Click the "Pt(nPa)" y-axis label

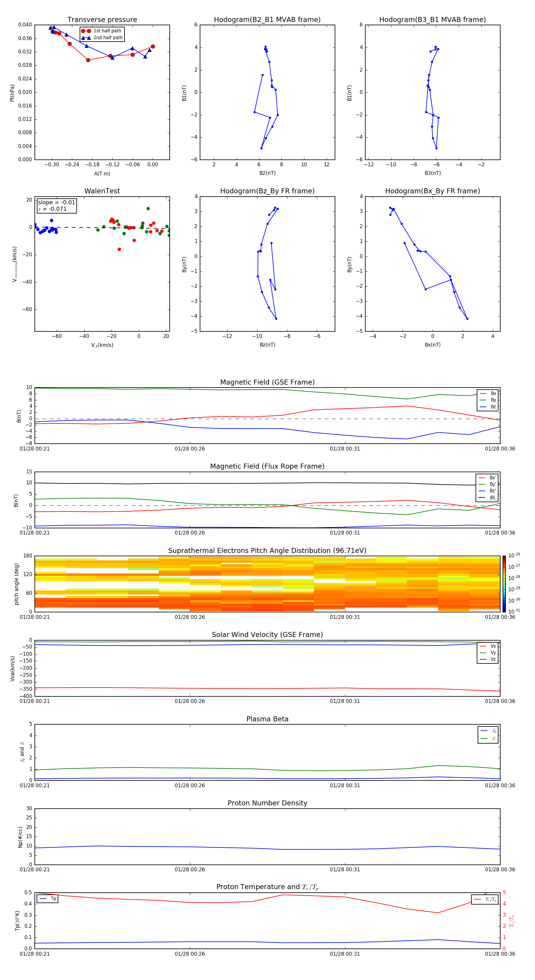(12, 93)
